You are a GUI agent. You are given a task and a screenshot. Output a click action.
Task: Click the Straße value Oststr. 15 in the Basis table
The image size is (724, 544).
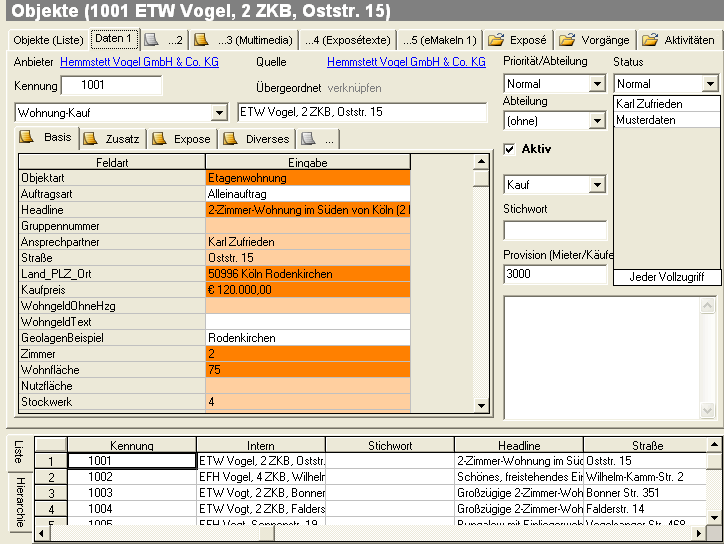coord(308,258)
